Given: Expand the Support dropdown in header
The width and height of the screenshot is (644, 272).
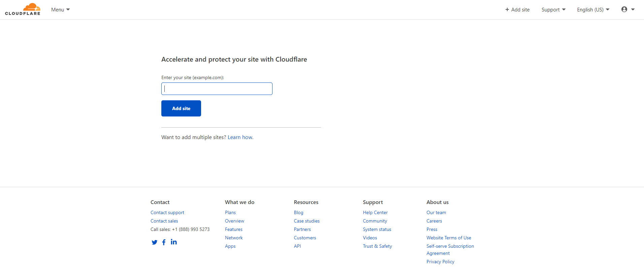Looking at the screenshot, I should pyautogui.click(x=554, y=10).
